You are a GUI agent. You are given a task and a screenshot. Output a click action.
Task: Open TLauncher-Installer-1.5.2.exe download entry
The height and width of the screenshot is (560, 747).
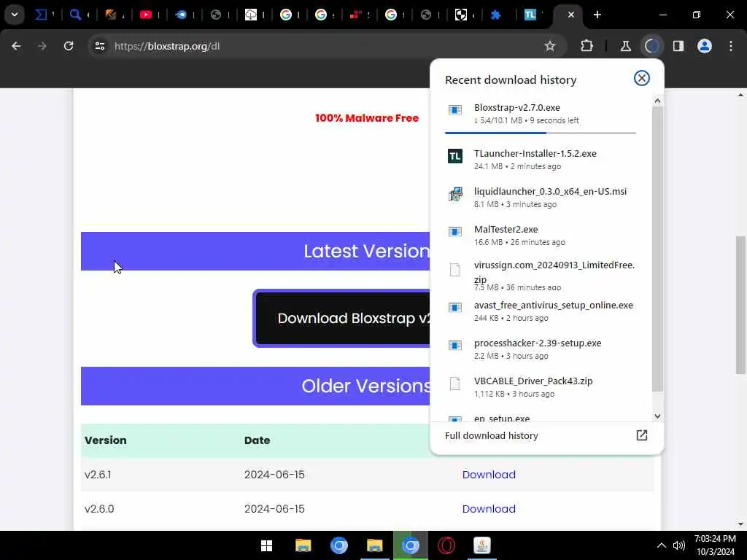tap(541, 160)
